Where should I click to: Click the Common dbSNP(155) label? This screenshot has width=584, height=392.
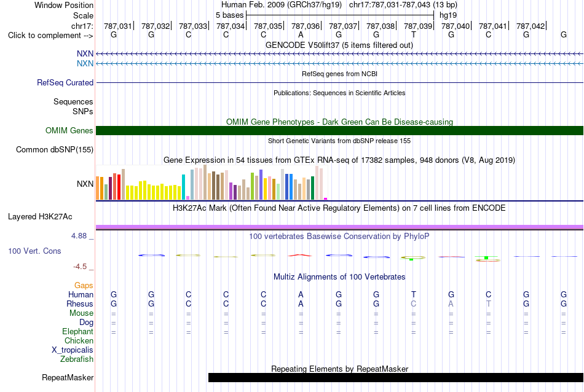55,150
